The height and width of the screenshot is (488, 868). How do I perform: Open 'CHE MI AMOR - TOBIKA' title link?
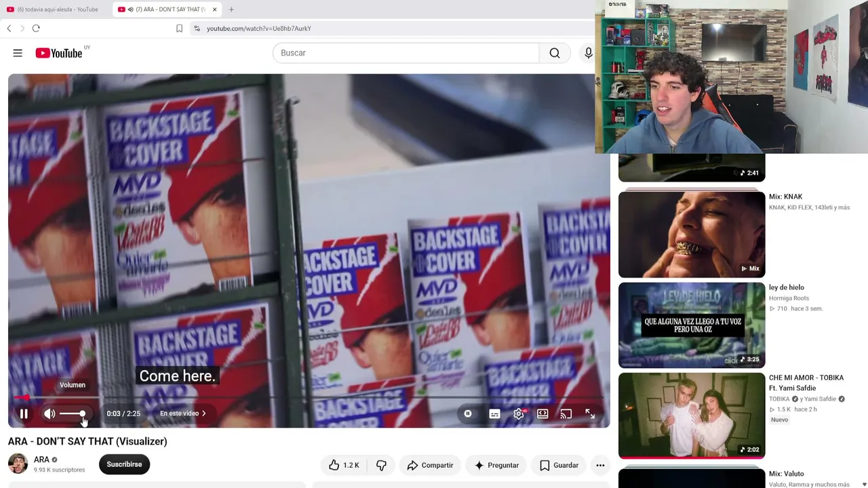806,383
